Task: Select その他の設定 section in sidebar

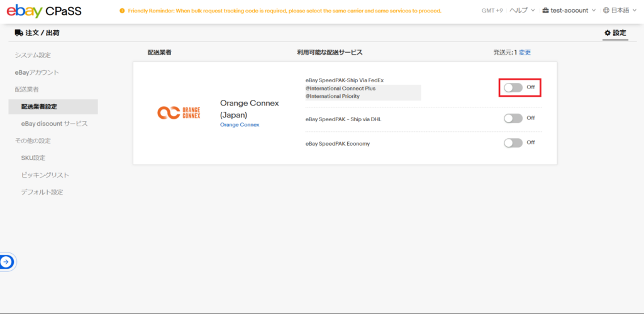Action: click(x=33, y=141)
